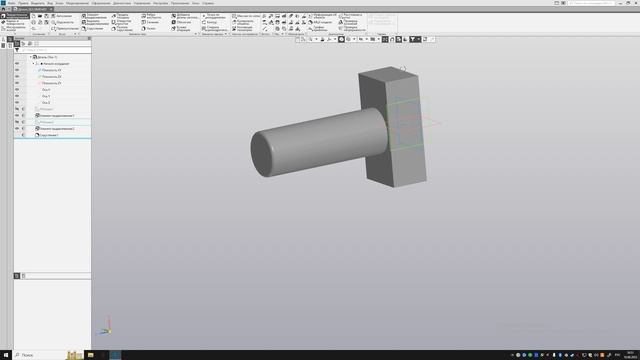This screenshot has width=640, height=360.
Task: Select the Прямоугольник rectangle tool
Action: pos(65,29)
